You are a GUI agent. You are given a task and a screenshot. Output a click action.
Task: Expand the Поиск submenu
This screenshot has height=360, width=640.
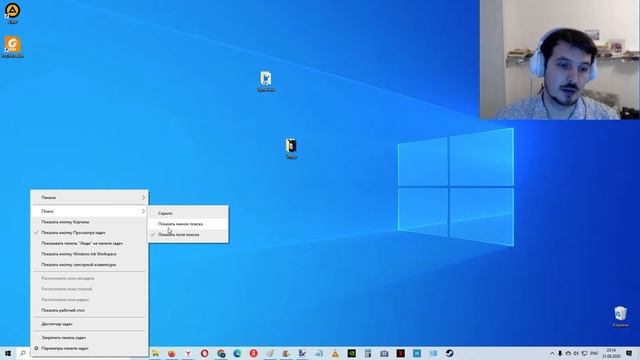[89, 211]
